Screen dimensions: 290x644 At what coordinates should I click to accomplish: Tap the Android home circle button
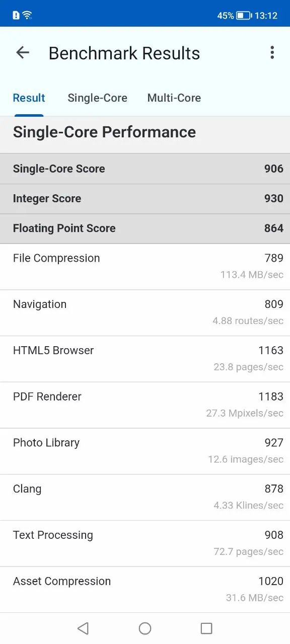[145, 628]
